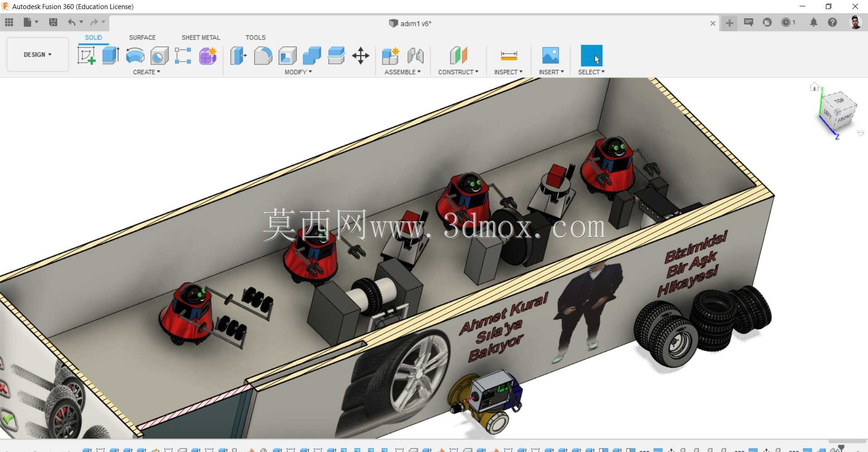This screenshot has height=452, width=868.
Task: Close the adım1 v6* document tab
Action: [713, 23]
